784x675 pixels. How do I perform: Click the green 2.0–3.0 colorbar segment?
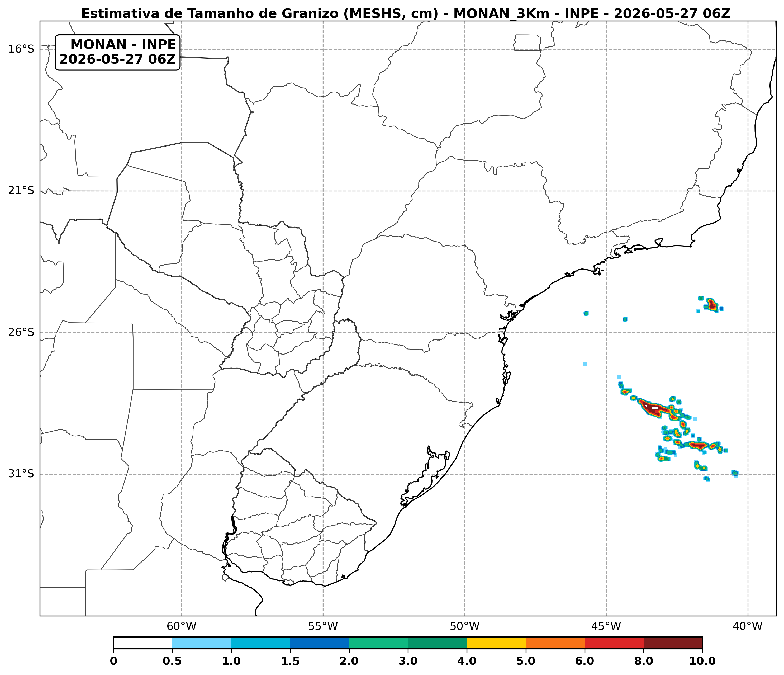(x=378, y=643)
